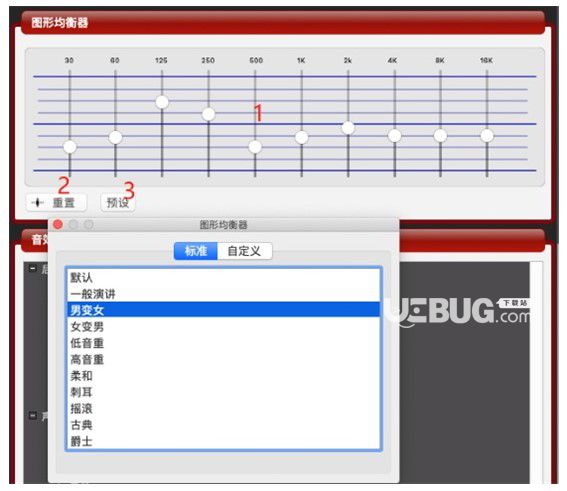Click the 2k band slider knob
The image size is (567, 491).
348,128
